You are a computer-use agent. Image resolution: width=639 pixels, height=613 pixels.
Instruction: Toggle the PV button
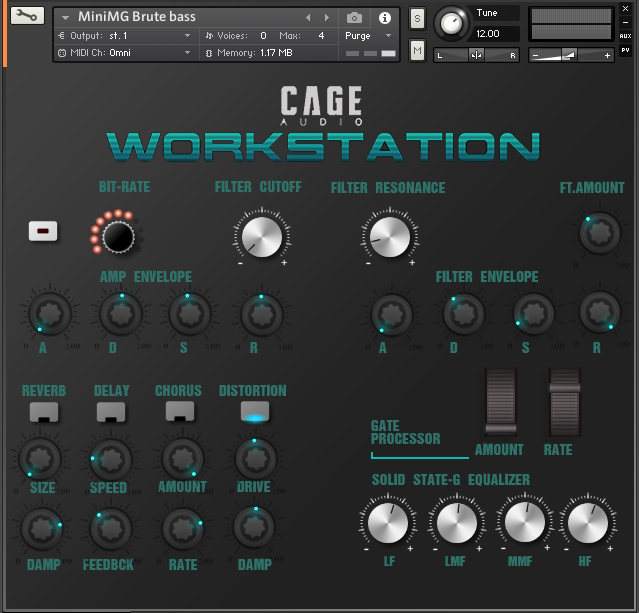(625, 50)
